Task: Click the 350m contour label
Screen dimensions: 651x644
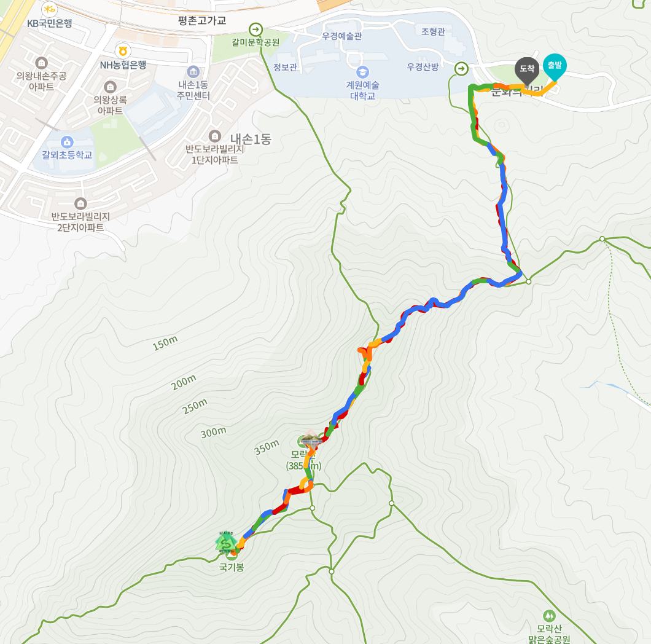Action: [267, 447]
